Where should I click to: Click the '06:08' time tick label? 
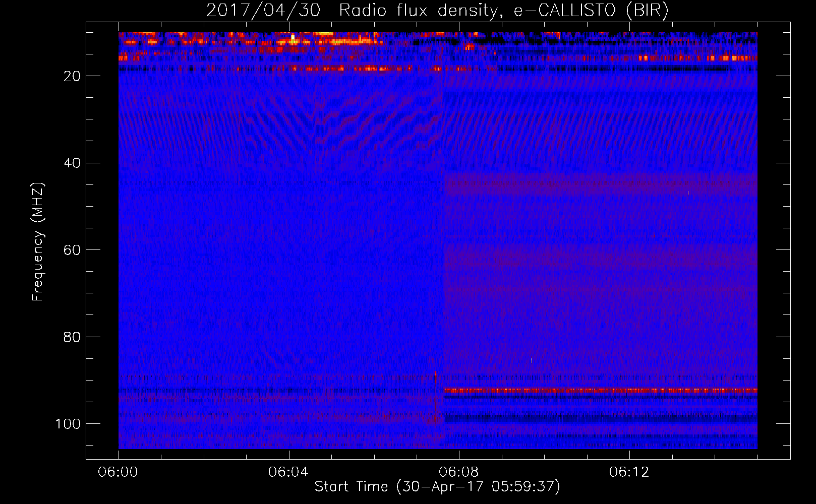tap(459, 472)
